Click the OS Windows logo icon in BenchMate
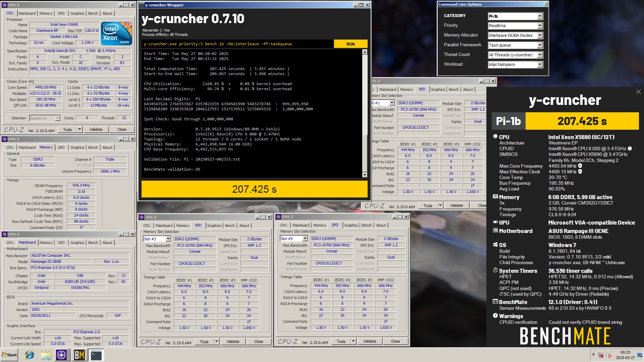Viewport: 644px width, 362px height. (x=495, y=245)
